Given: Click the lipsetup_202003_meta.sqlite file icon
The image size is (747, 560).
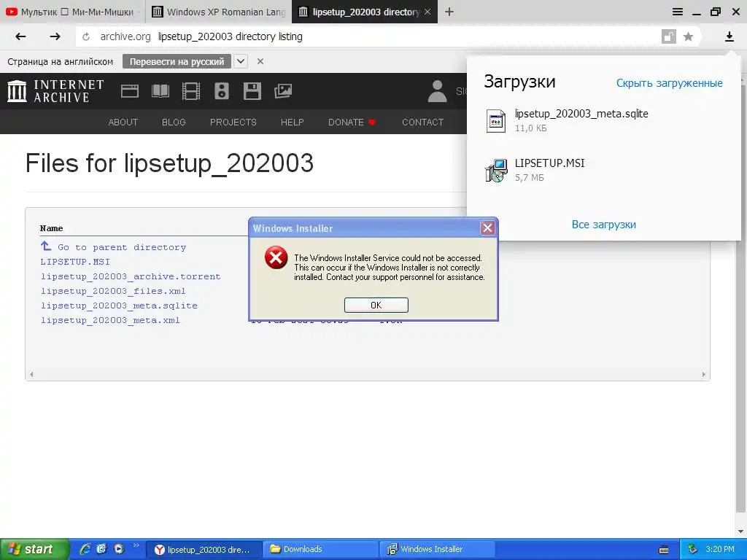Looking at the screenshot, I should pos(495,121).
